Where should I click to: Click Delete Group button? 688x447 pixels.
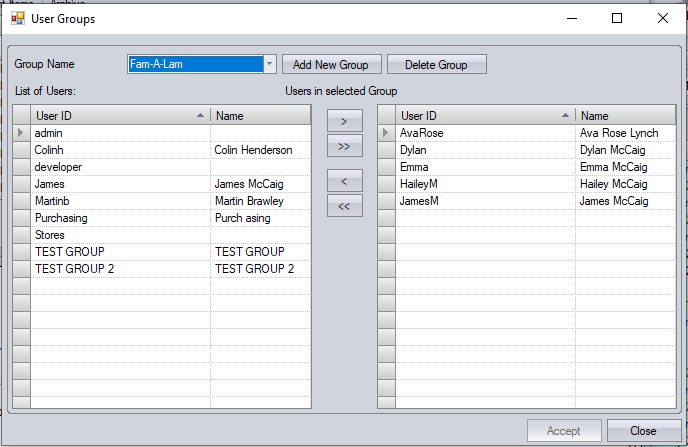436,64
